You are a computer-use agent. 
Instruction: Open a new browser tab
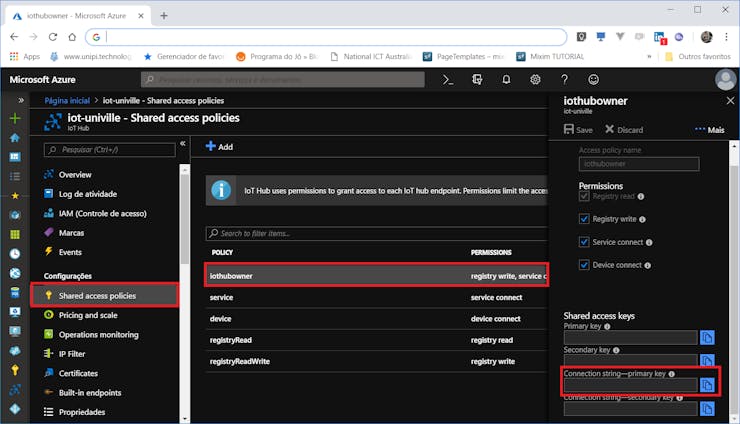pos(164,16)
